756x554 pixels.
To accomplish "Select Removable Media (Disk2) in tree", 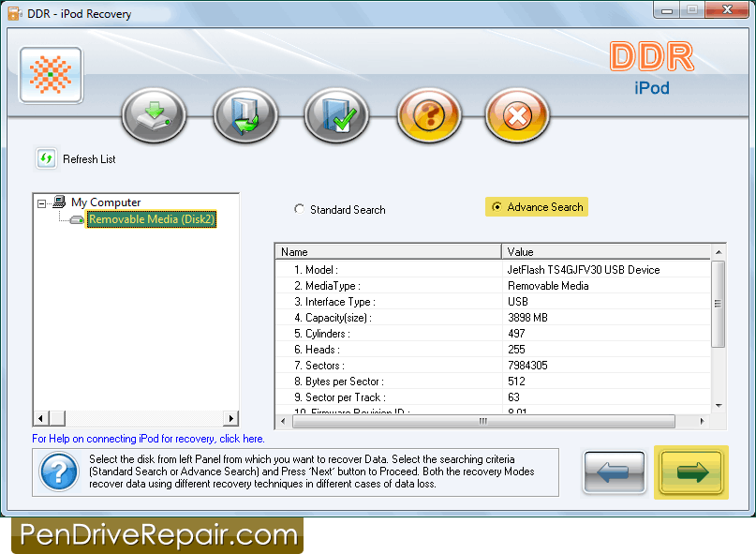I will pos(152,219).
